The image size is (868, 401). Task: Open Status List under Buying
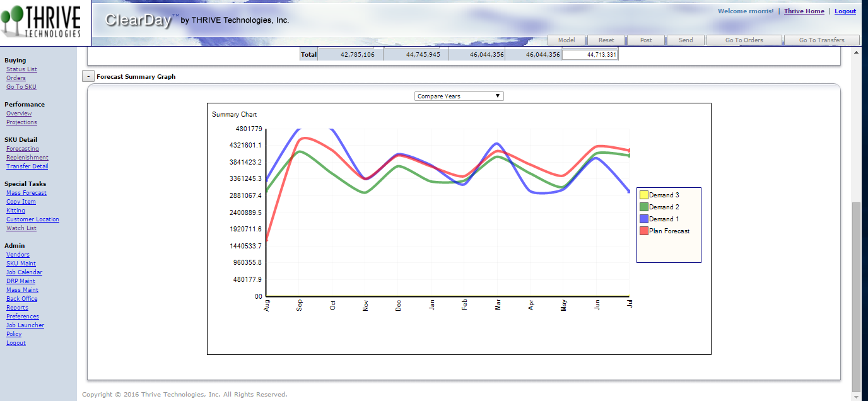21,69
